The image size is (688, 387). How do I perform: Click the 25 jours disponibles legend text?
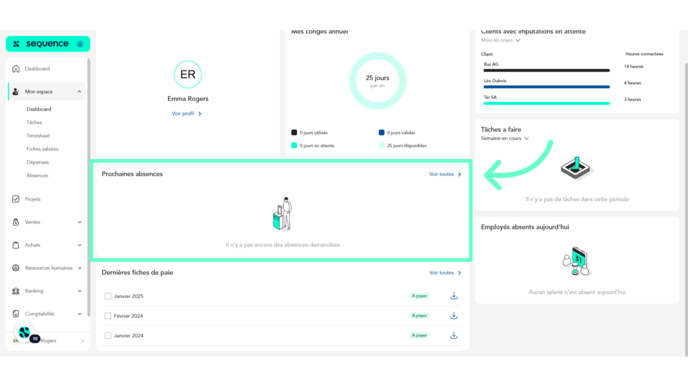(407, 146)
